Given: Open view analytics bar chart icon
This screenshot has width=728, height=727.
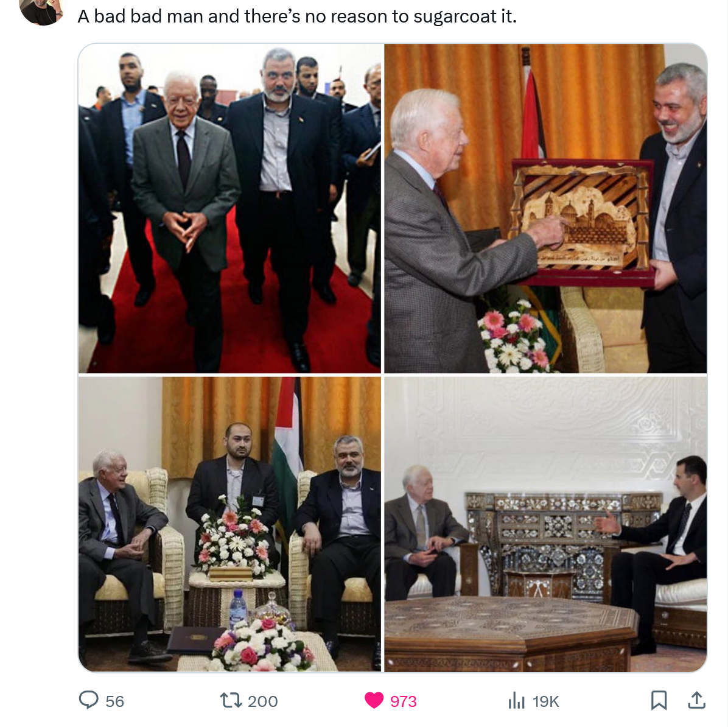Looking at the screenshot, I should (516, 700).
